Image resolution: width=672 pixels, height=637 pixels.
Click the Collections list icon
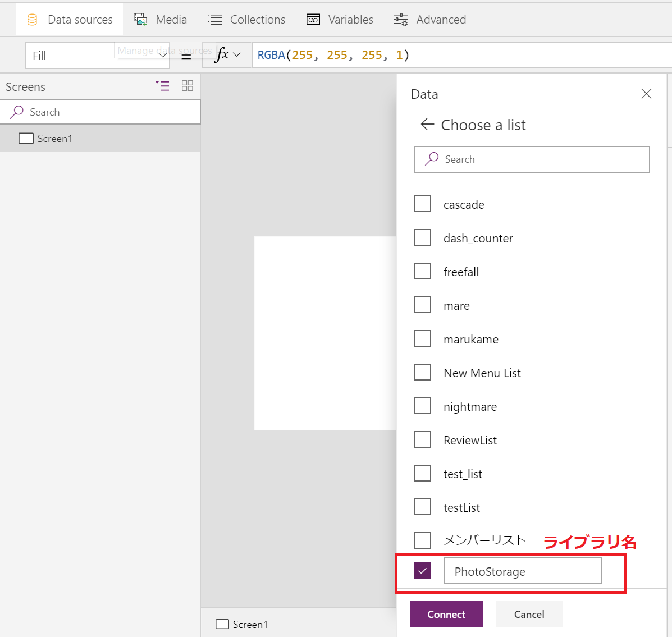(214, 20)
